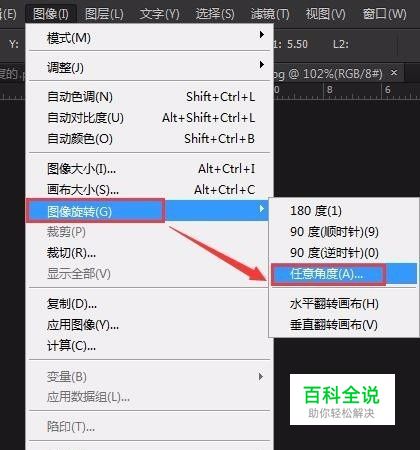Click the 变量(B) submenu arrow
Screen dimensions: 420x450
pos(261,376)
